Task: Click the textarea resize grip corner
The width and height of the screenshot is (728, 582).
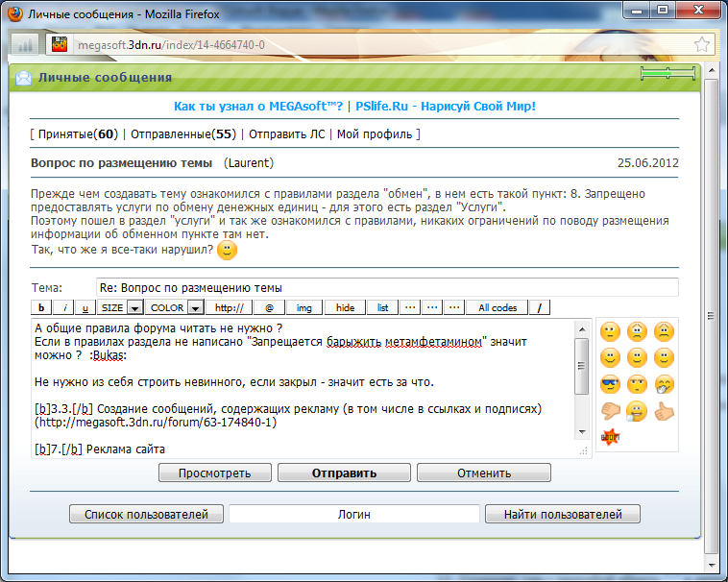Action: pos(584,450)
